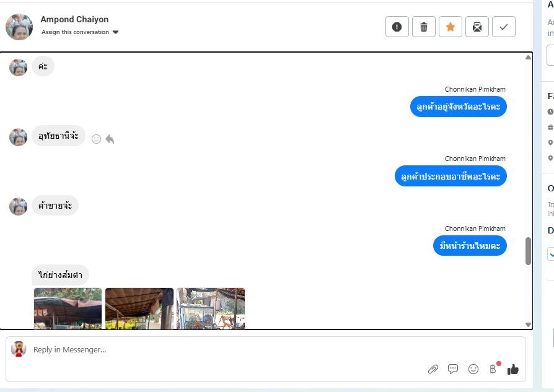
Task: Open Ampond Chaiyon's profile name
Action: click(x=74, y=19)
